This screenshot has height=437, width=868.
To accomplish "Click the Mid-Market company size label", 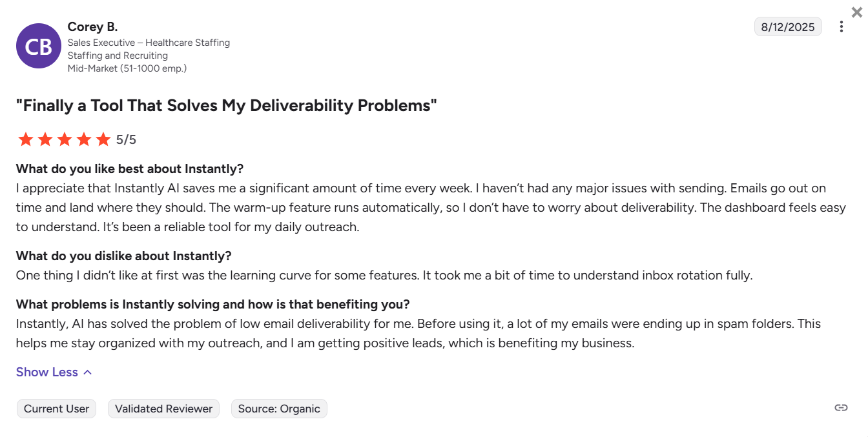I will pyautogui.click(x=127, y=68).
